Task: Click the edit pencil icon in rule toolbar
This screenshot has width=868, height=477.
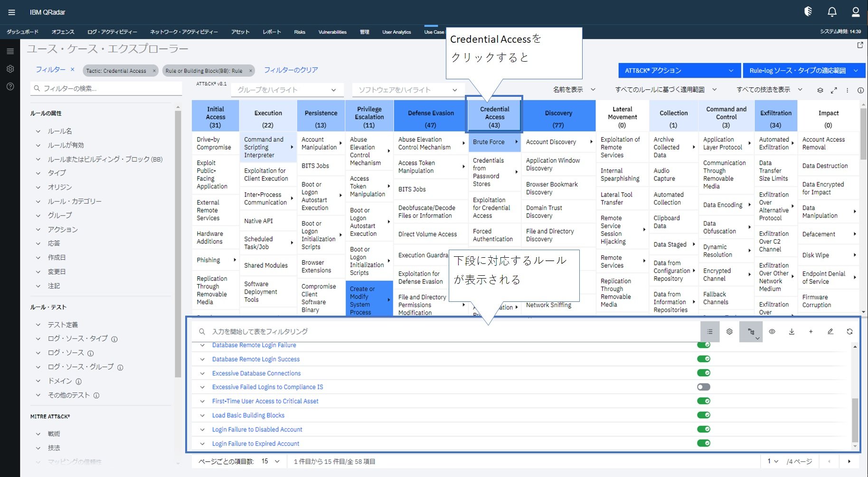Action: coord(830,332)
